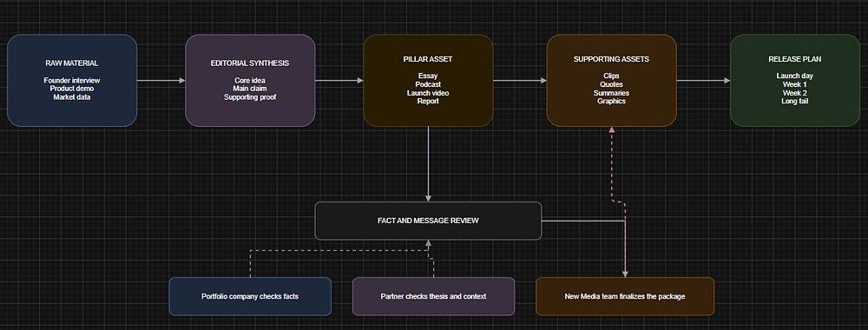
Task: Select the EDITORIAL SYNTHESIS node
Action: (x=250, y=80)
